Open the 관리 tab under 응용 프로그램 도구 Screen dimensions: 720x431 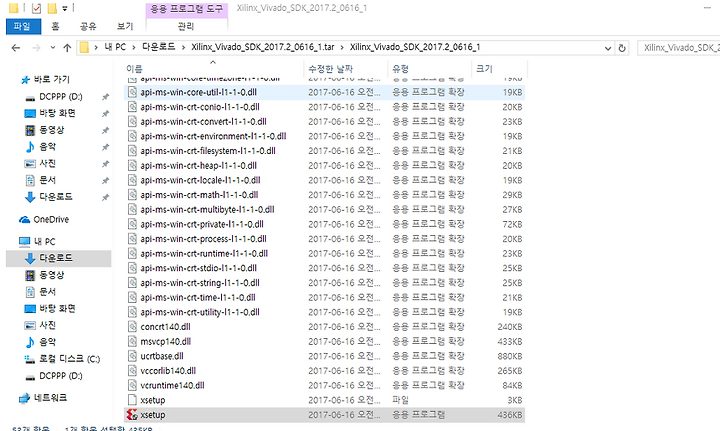186,27
